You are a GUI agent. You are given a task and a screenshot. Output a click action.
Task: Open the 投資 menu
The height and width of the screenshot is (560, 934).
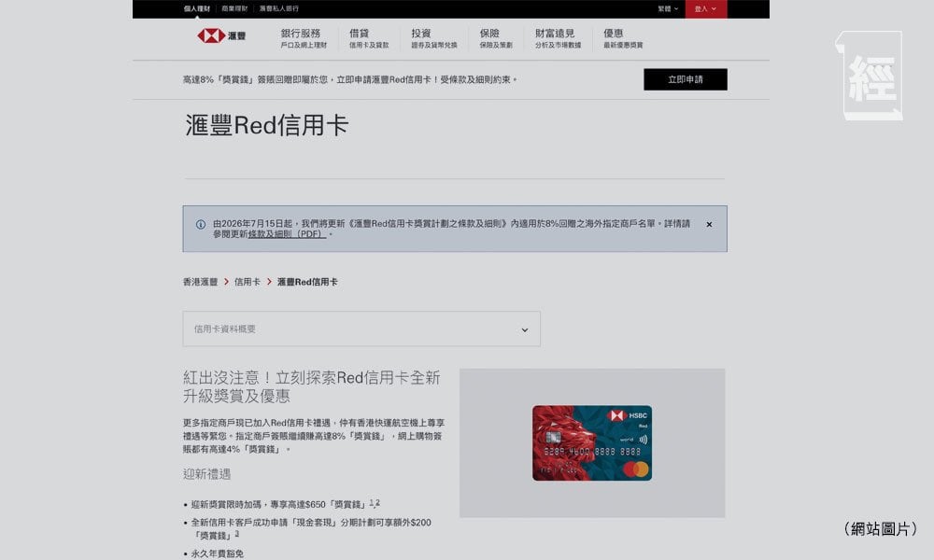tap(434, 38)
